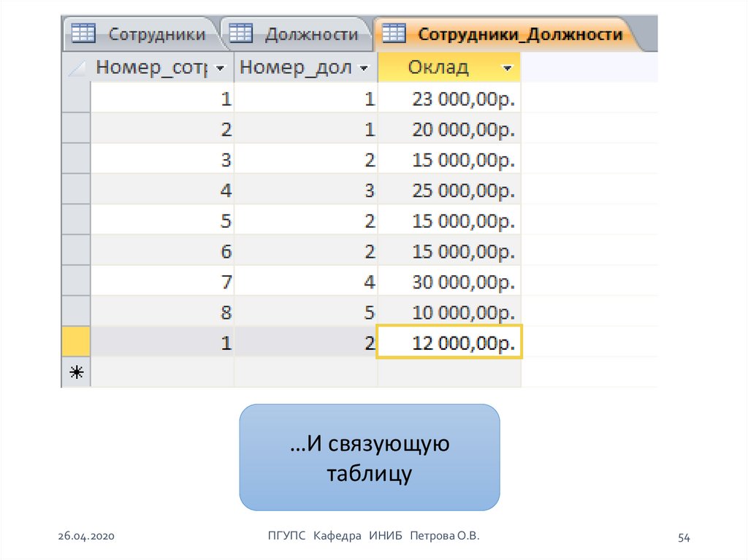Select the 12 000,00р. salary cell

click(x=449, y=342)
